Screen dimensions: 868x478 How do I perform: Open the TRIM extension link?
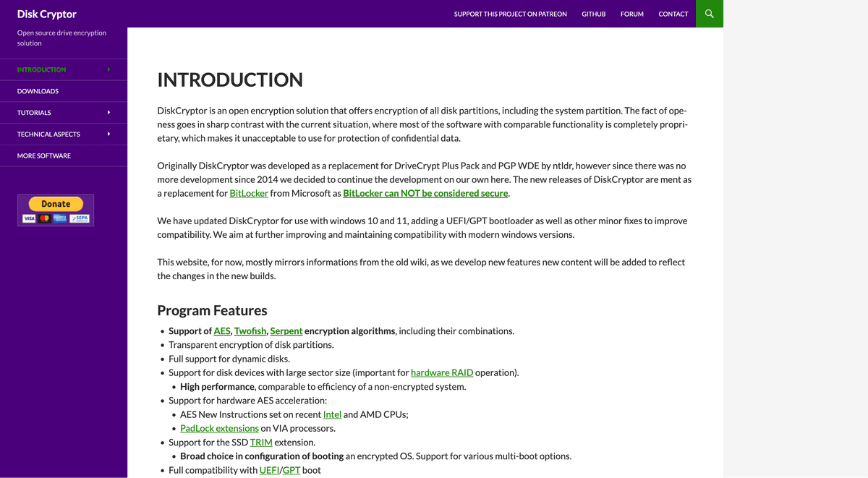260,443
